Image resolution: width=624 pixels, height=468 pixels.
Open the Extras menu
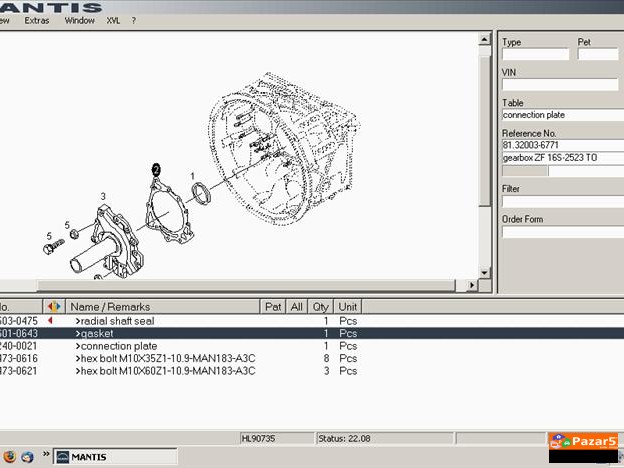pyautogui.click(x=36, y=20)
